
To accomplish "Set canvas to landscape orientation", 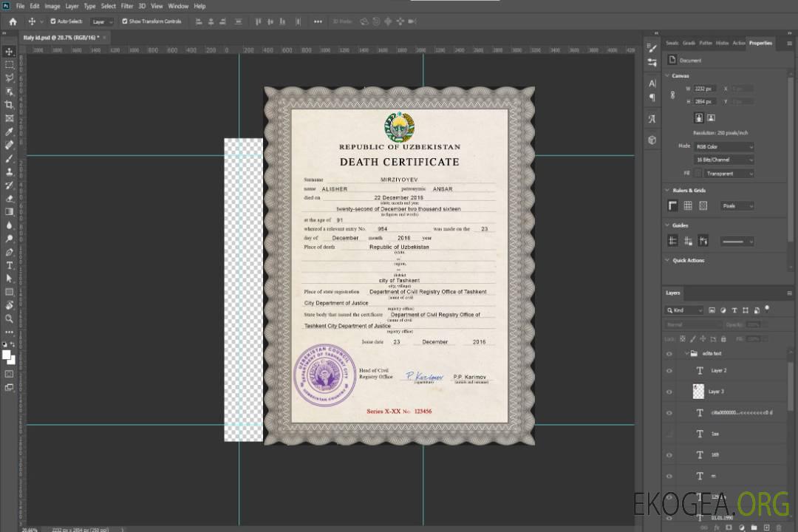I will 711,117.
